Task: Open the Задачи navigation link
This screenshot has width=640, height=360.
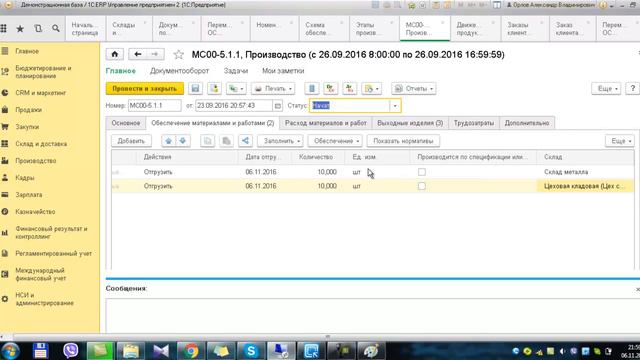Action: [x=236, y=71]
